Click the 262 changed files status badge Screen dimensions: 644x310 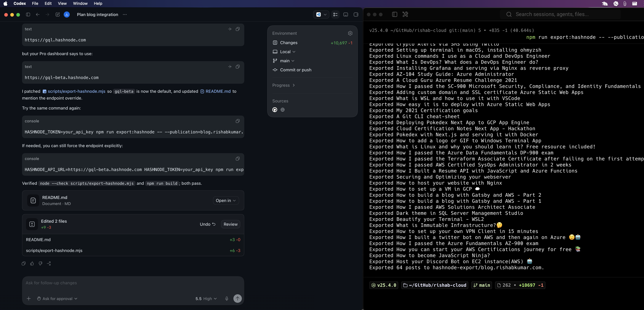click(x=520, y=285)
